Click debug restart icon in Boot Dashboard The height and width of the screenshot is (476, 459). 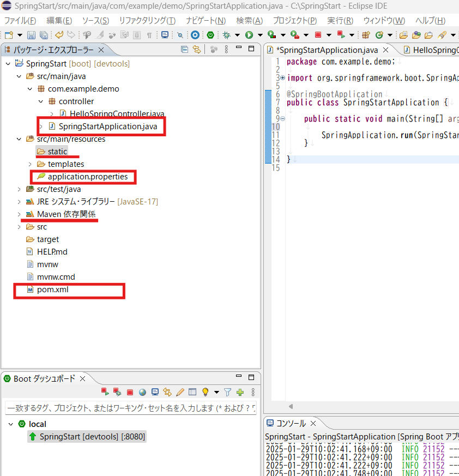[117, 392]
